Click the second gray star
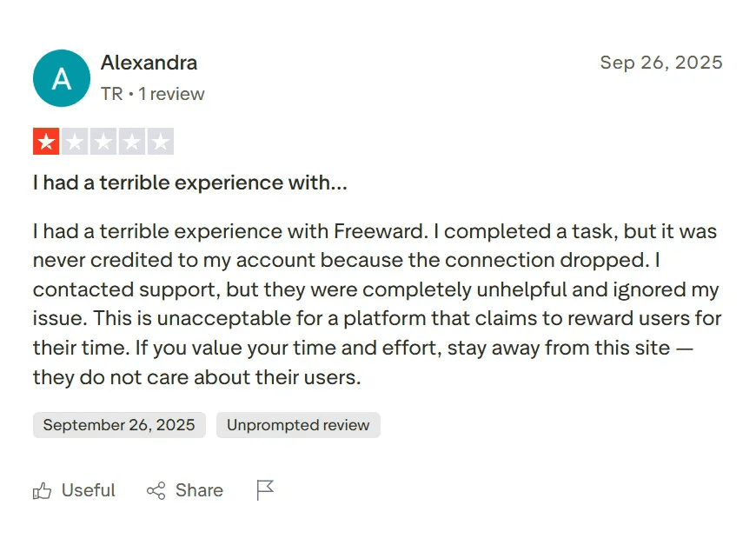 point(75,142)
